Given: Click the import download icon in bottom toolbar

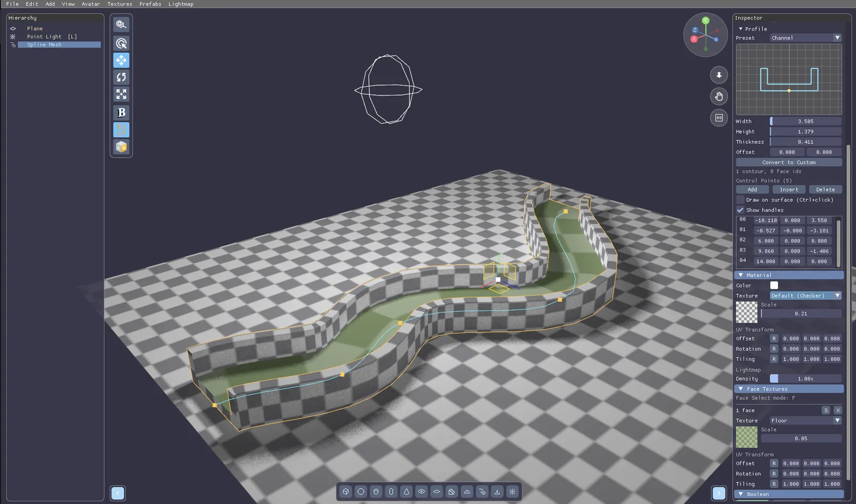Looking at the screenshot, I should (x=497, y=492).
